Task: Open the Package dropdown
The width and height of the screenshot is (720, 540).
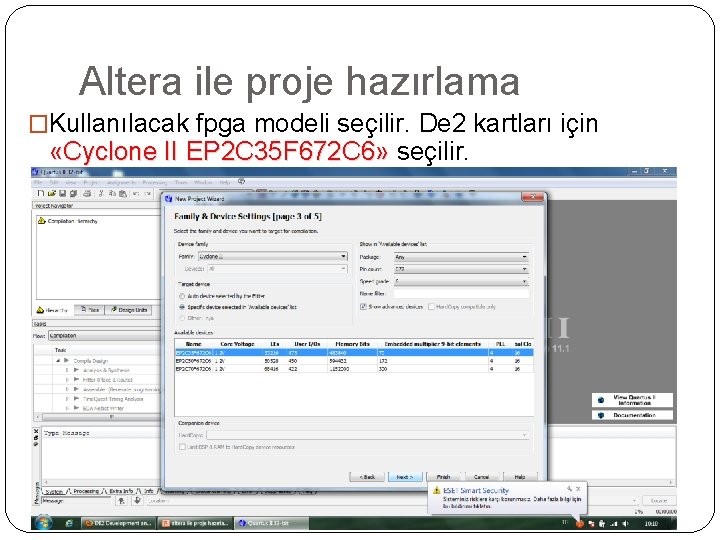Action: point(461,257)
